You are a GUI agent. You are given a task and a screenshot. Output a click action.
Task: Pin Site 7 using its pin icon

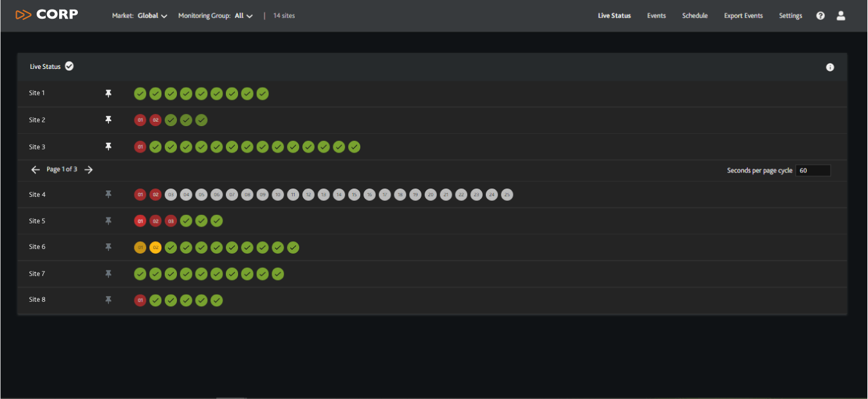[108, 274]
